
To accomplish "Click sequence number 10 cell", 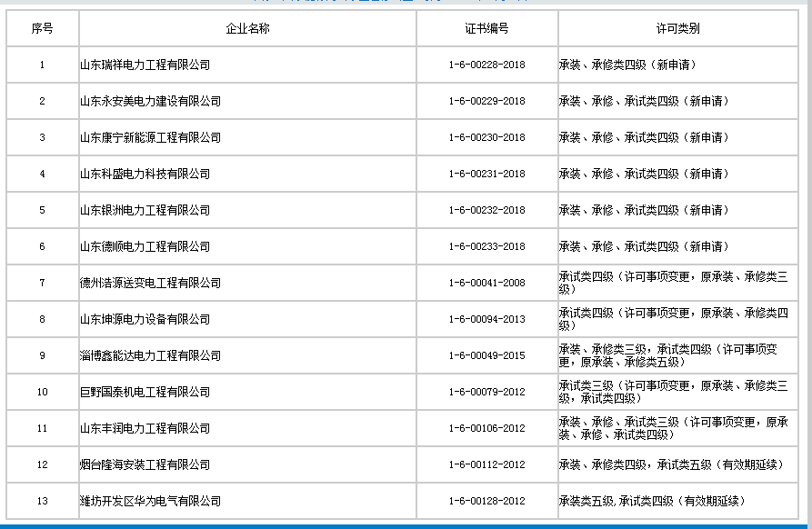I will [x=43, y=392].
